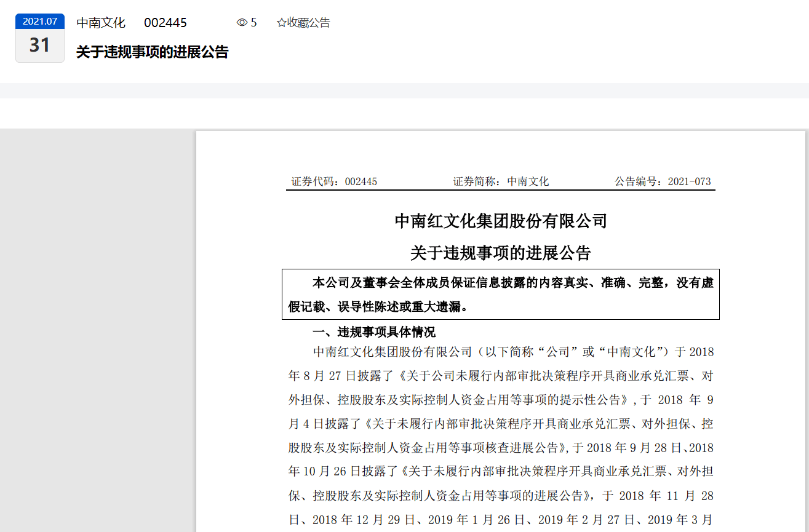This screenshot has height=532, width=809.
Task: Click the view count number 5
Action: [254, 23]
